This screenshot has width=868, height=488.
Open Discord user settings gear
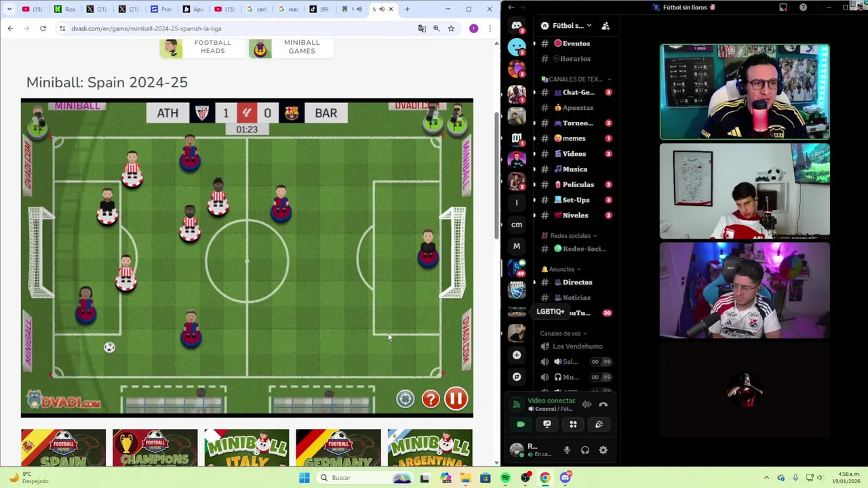pyautogui.click(x=603, y=450)
